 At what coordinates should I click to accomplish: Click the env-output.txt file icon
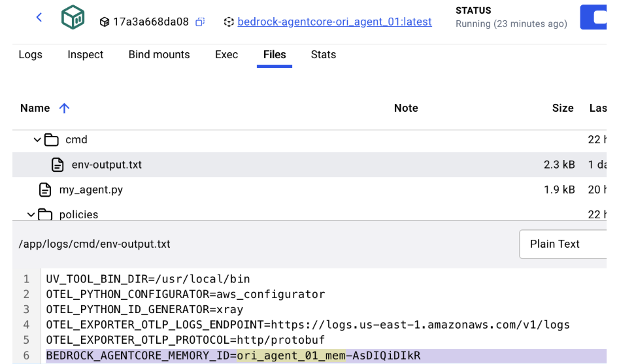click(x=58, y=165)
